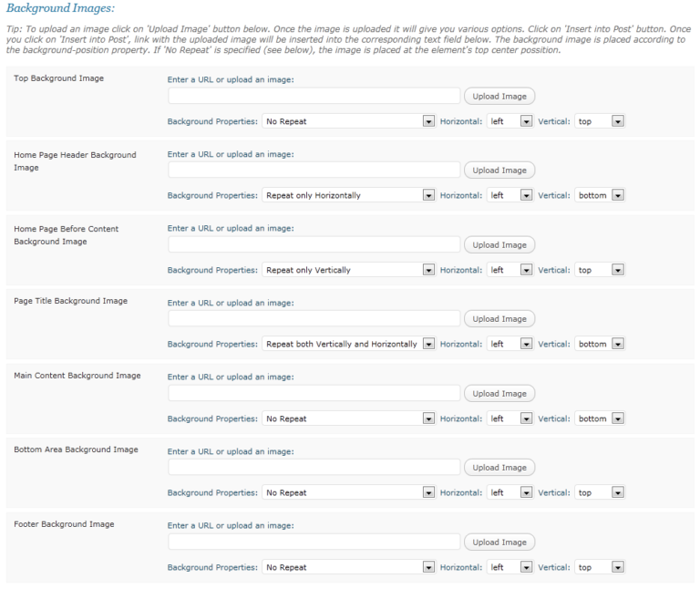Open Background Properties dropdown for Top Background Image
Screen dimensions: 700x589
click(348, 121)
